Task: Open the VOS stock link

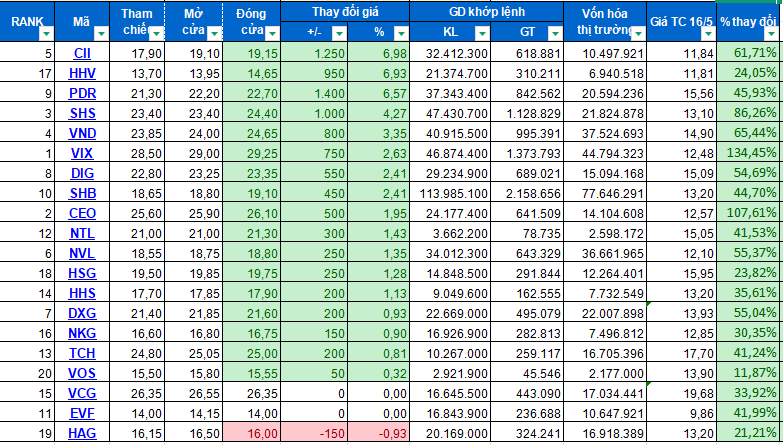Action: pyautogui.click(x=82, y=373)
